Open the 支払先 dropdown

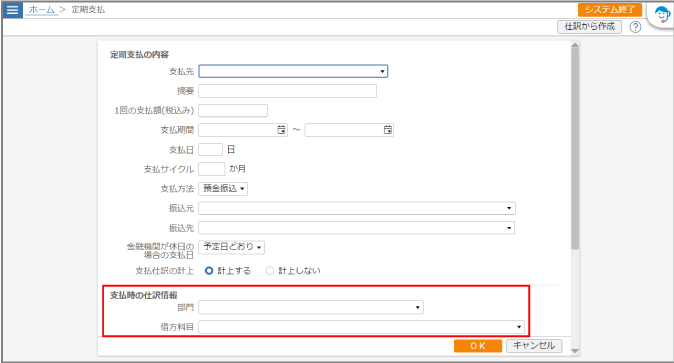(x=293, y=71)
